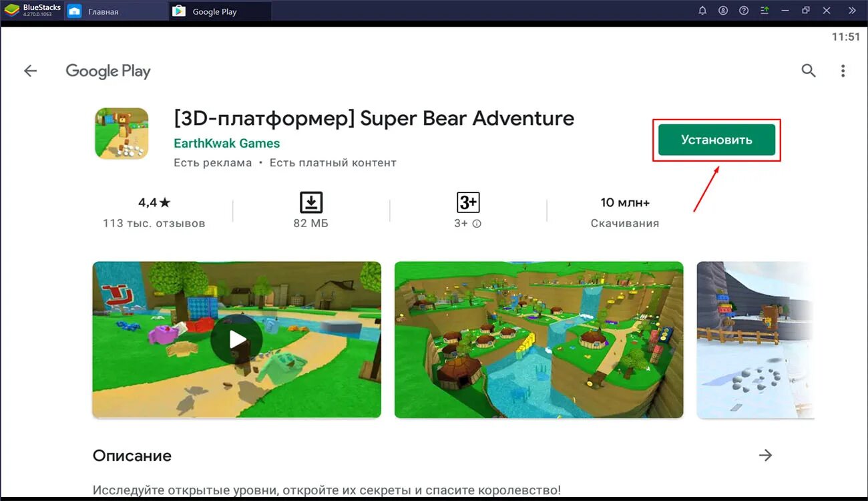Viewport: 868px width, 501px height.
Task: Click the 3+ content rating info icon
Action: point(477,223)
